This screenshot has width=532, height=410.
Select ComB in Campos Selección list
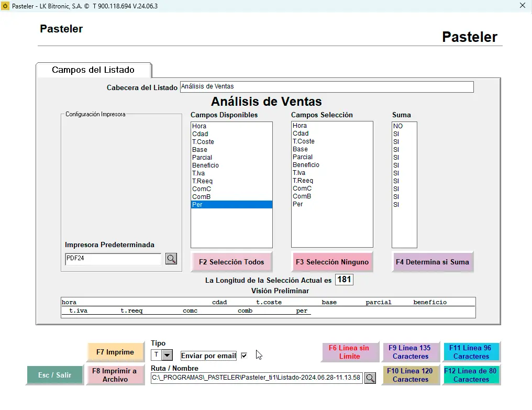(332, 196)
